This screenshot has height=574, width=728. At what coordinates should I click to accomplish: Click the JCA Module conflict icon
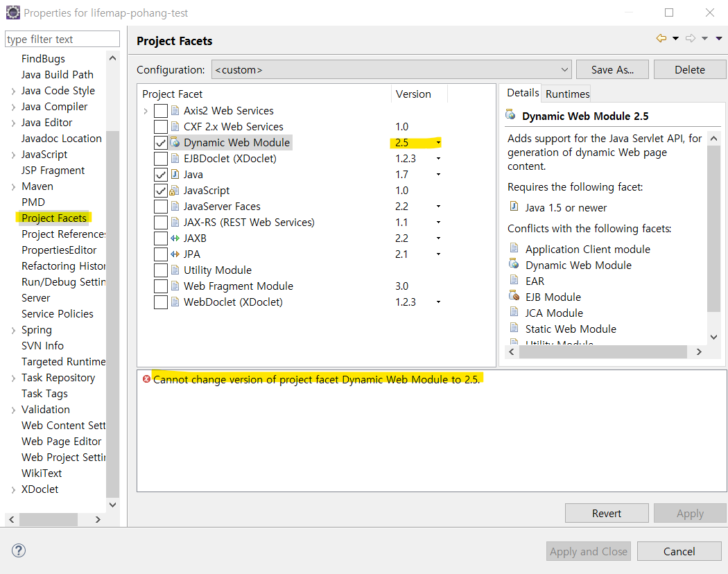pos(514,311)
